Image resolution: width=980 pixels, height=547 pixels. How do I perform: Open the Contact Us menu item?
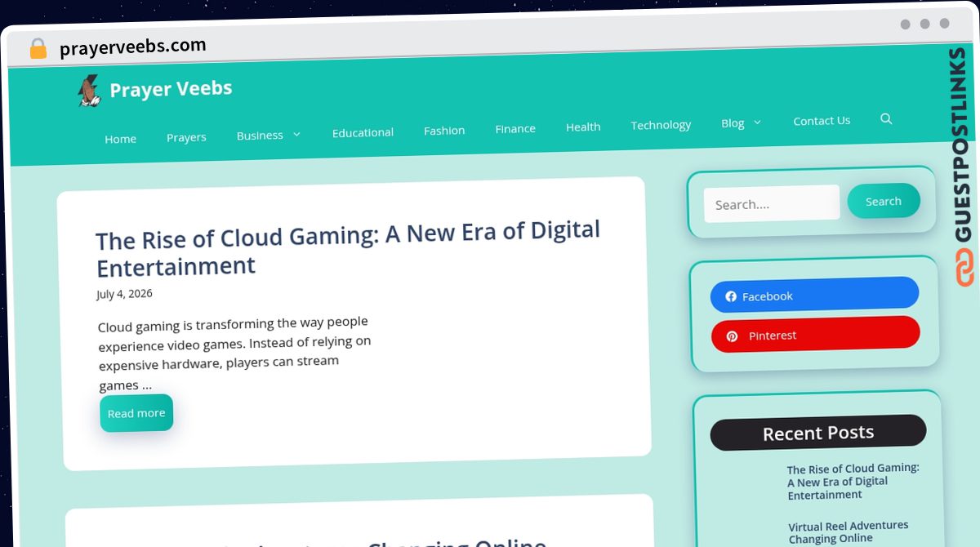(822, 121)
